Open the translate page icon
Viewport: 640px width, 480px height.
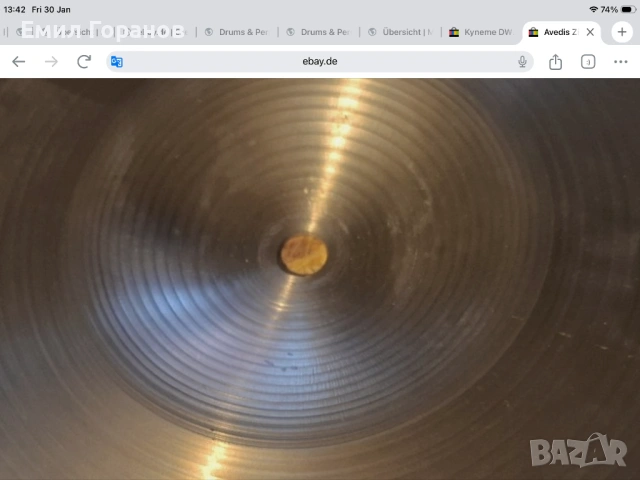point(117,62)
